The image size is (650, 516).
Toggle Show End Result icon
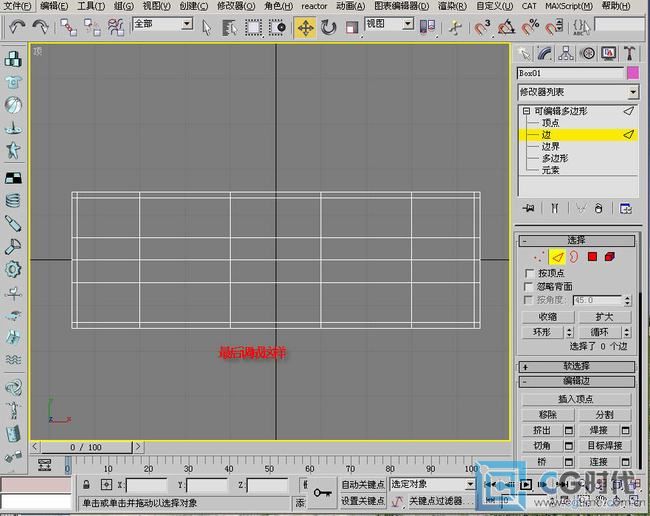[x=555, y=208]
